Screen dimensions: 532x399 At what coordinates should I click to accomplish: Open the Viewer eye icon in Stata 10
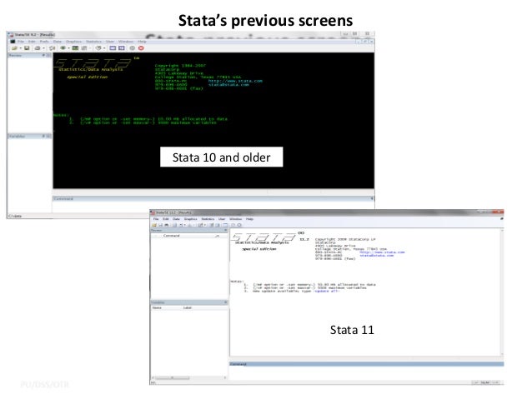(x=63, y=47)
